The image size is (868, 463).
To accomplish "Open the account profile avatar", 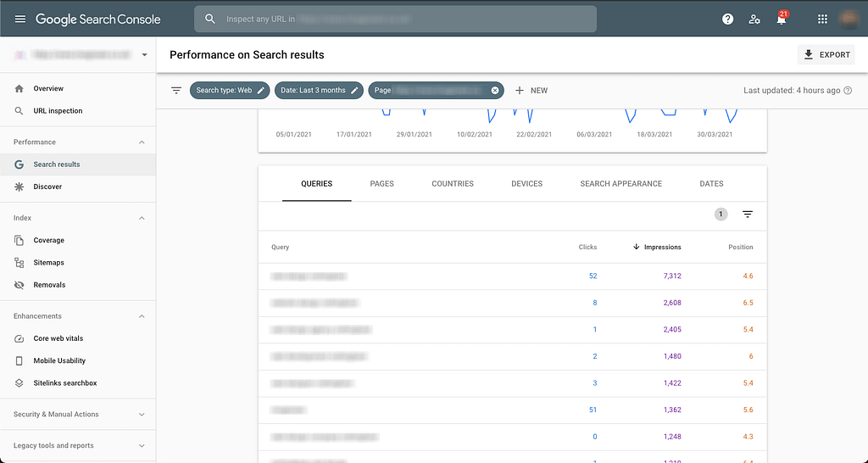I will 848,19.
